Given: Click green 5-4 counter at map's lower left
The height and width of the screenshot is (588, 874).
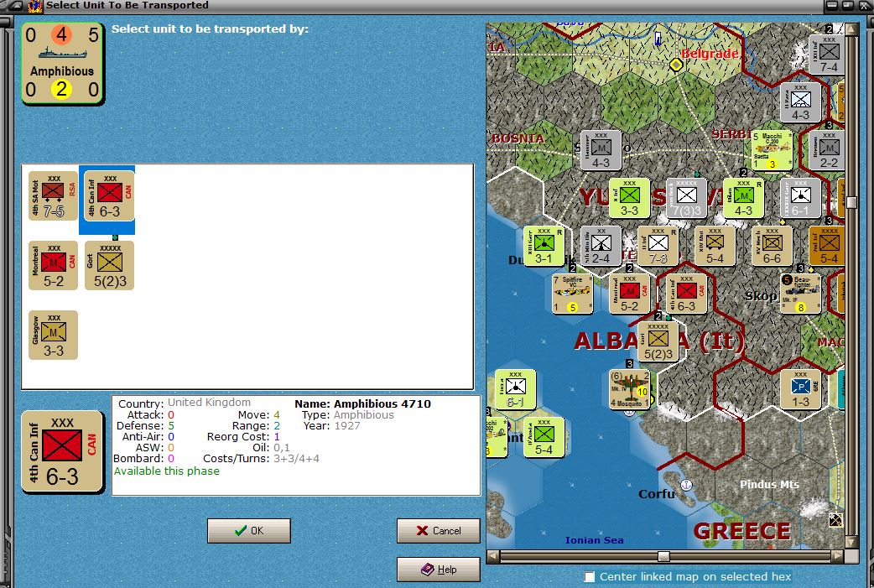Looking at the screenshot, I should pos(544,438).
